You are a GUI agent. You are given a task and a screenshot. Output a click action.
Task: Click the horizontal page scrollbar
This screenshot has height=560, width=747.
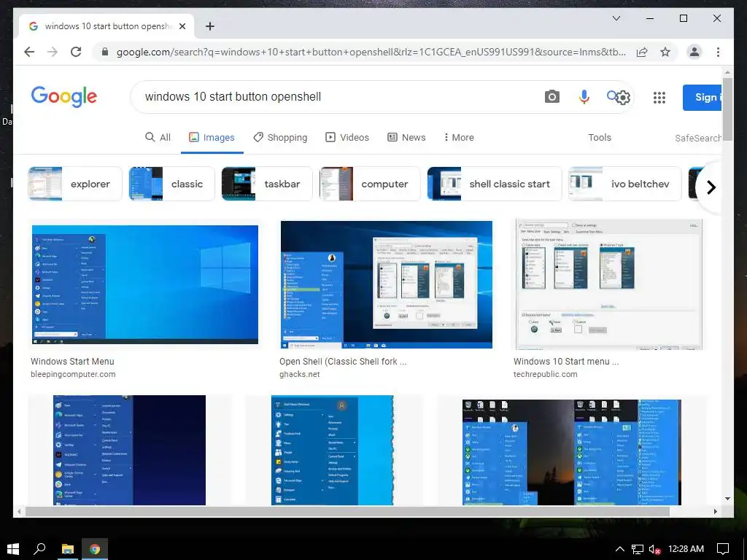(347, 511)
